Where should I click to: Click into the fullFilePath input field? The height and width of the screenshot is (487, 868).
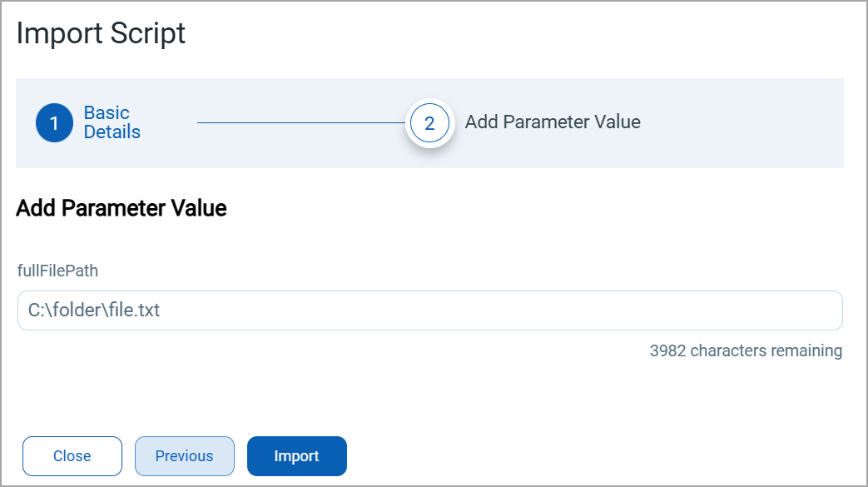point(429,311)
